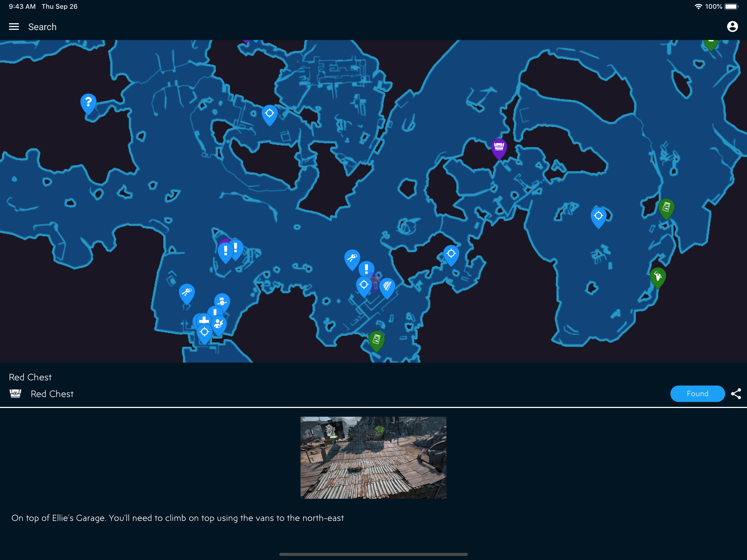747x560 pixels.
Task: Select the crosshair pin left of green device pins
Action: click(x=599, y=218)
